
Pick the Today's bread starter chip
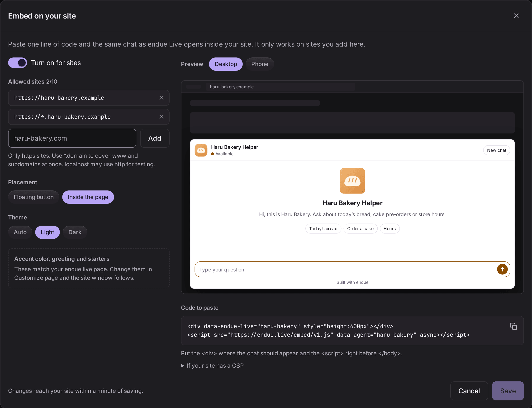pyautogui.click(x=323, y=228)
